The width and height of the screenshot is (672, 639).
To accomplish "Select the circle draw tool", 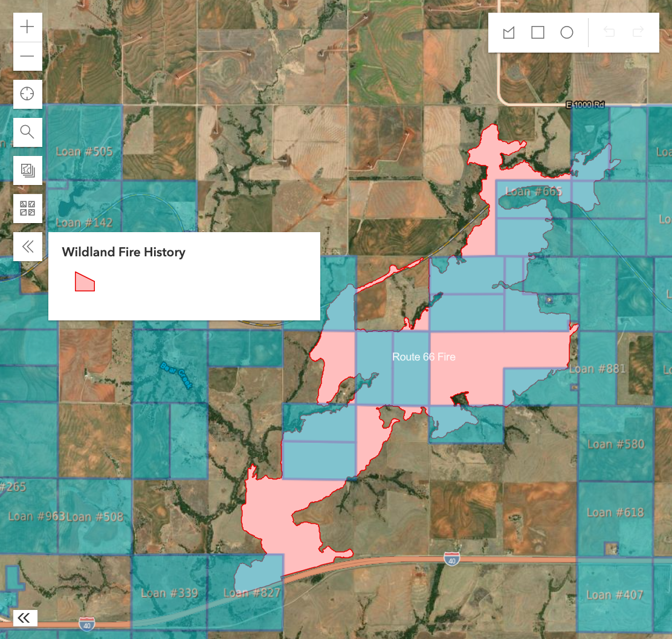I will (x=566, y=33).
